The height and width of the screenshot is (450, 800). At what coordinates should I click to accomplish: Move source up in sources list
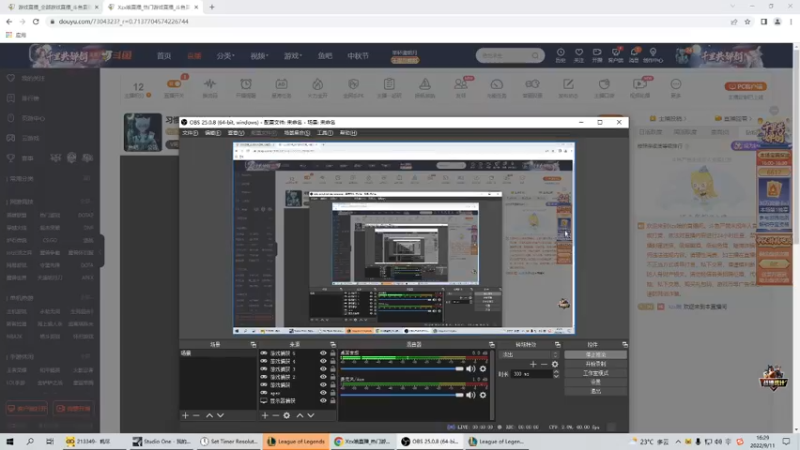coord(299,415)
